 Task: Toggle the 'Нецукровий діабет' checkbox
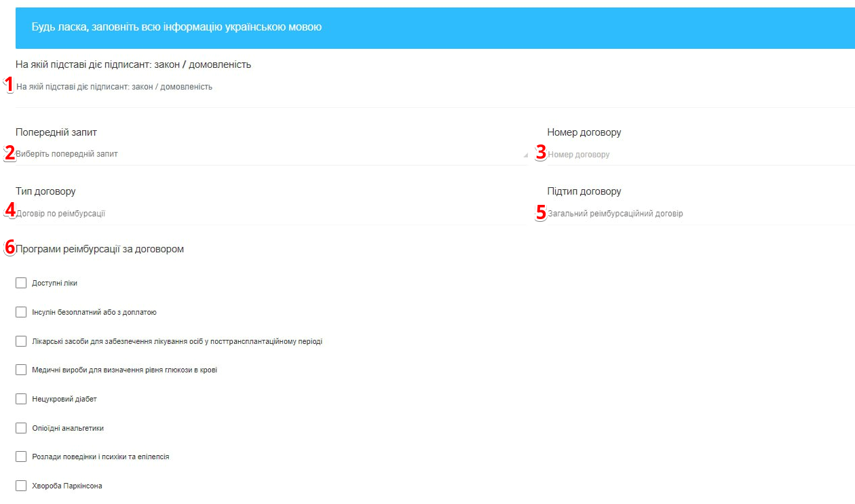coord(21,399)
